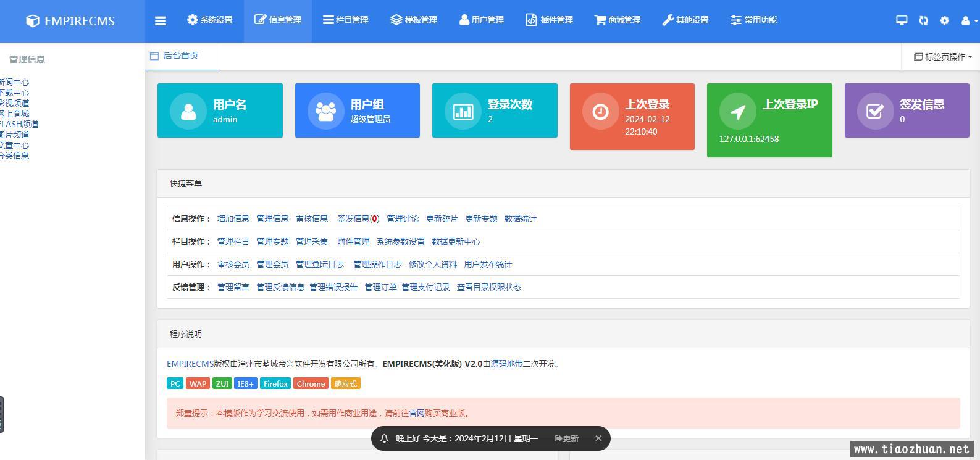Open 商城管理 menu
This screenshot has height=460, width=980.
pos(618,20)
